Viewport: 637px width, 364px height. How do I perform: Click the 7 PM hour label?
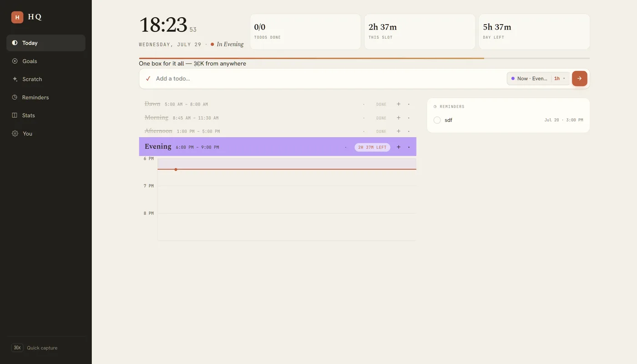pos(149,186)
